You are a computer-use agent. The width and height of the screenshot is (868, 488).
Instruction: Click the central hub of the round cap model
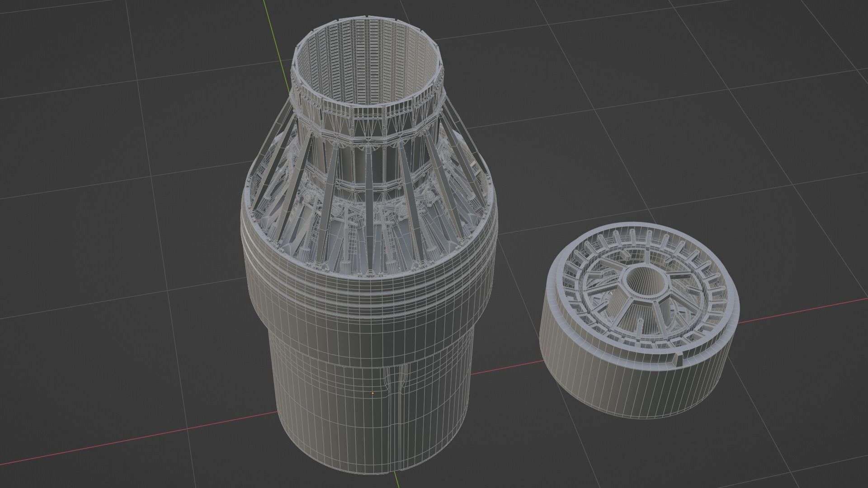(645, 282)
